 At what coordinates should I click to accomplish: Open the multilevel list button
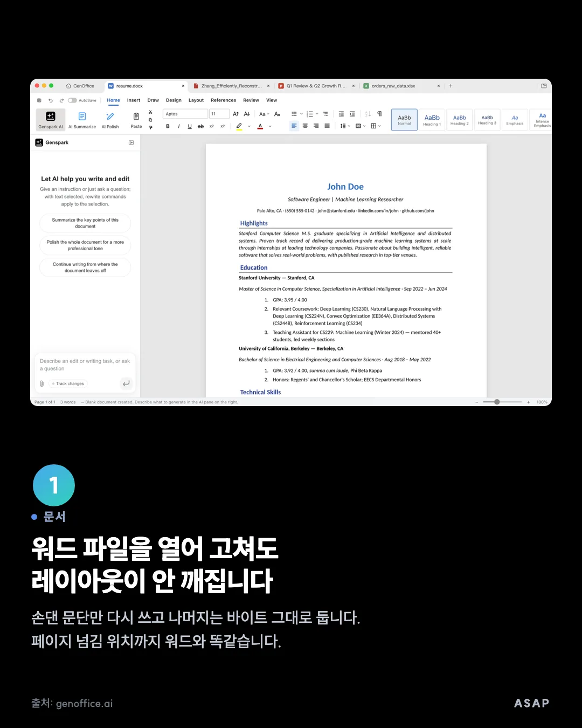325,114
